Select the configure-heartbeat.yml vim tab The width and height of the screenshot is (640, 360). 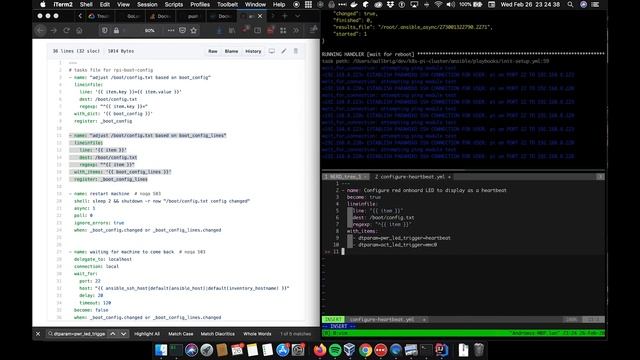412,177
